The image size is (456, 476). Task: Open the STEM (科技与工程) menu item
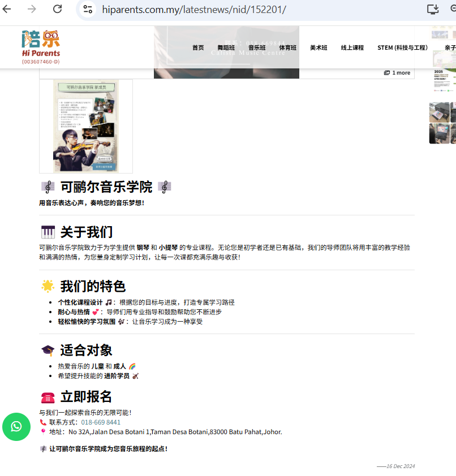tap(402, 47)
